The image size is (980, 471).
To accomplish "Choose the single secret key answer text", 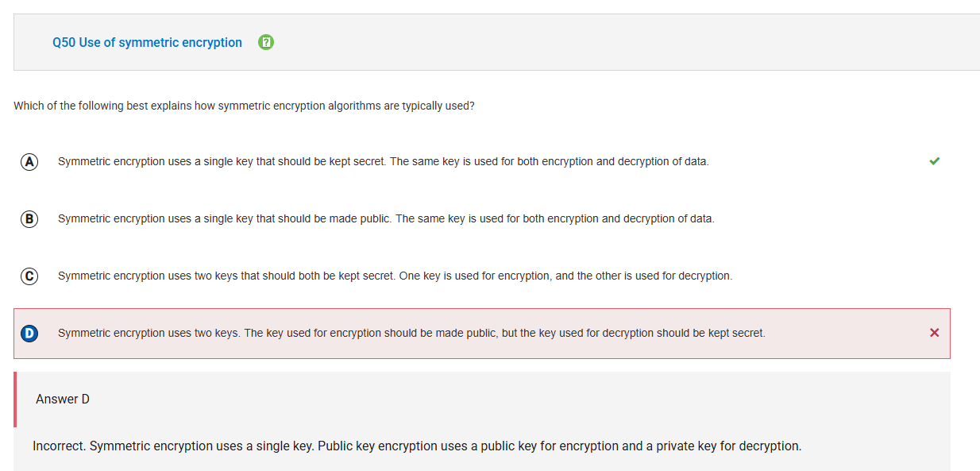I will [x=383, y=161].
